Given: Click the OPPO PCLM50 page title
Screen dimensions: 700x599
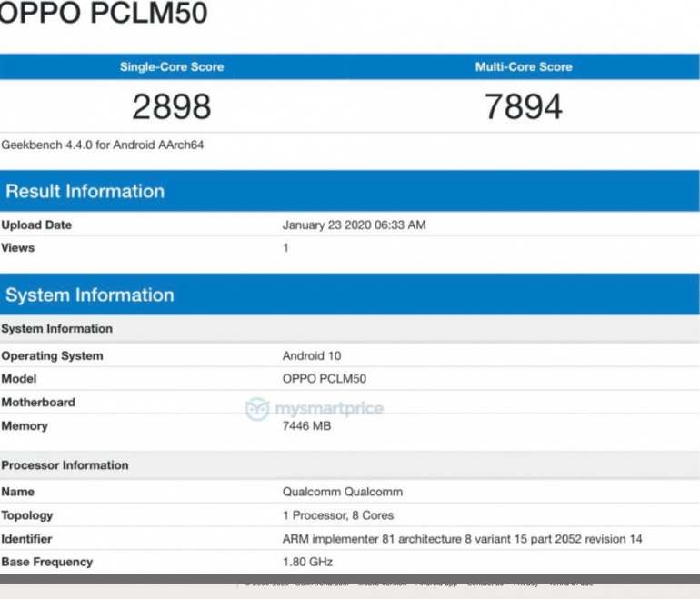Looking at the screenshot, I should click(103, 13).
